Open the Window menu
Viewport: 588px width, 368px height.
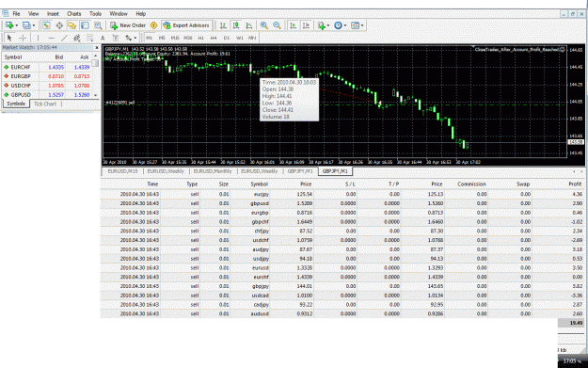119,14
